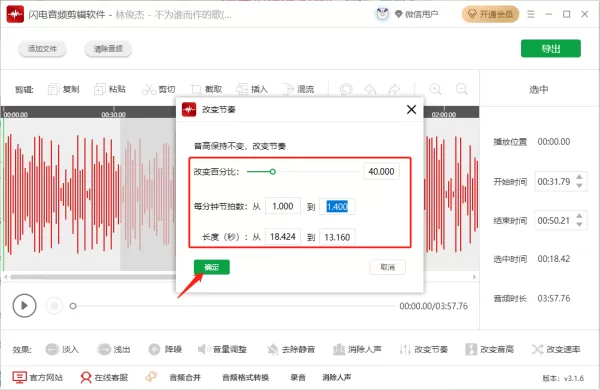Click the circular reset icon in edit toolbar

pyautogui.click(x=346, y=89)
